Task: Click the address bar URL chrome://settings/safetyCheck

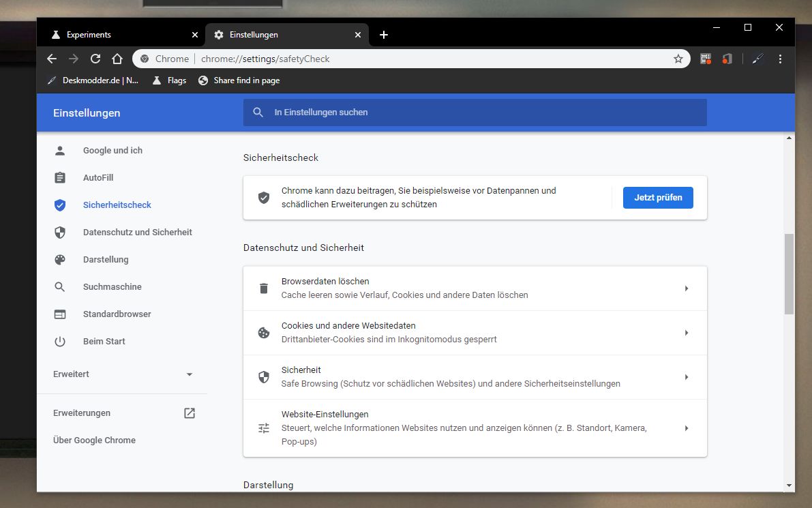Action: [265, 59]
